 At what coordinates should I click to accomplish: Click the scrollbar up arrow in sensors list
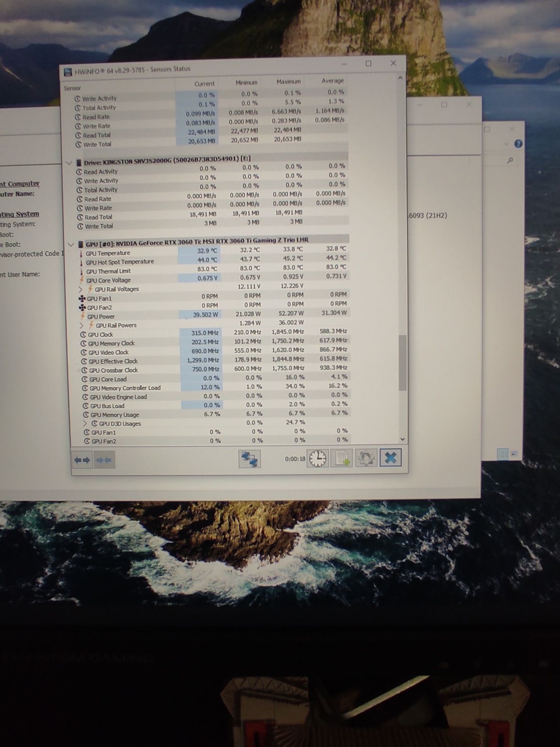click(400, 78)
